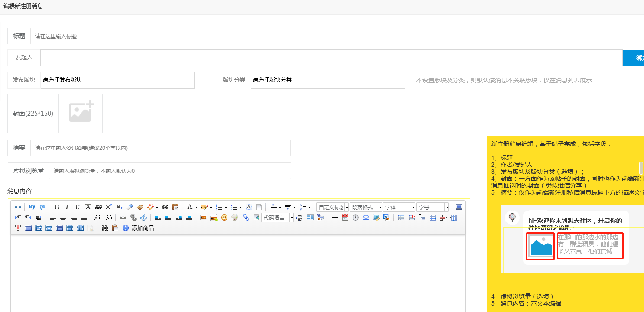Screen dimensions: 644x312
Task: Insert an anchor
Action: [x=144, y=218]
